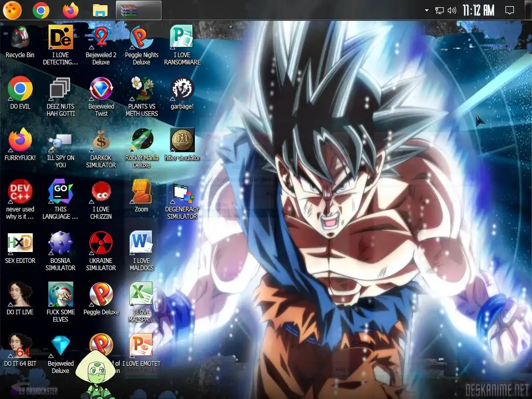Screen dimensions: 532x399
Task: Switch to the WinRAR taskbar window
Action: (x=138, y=10)
